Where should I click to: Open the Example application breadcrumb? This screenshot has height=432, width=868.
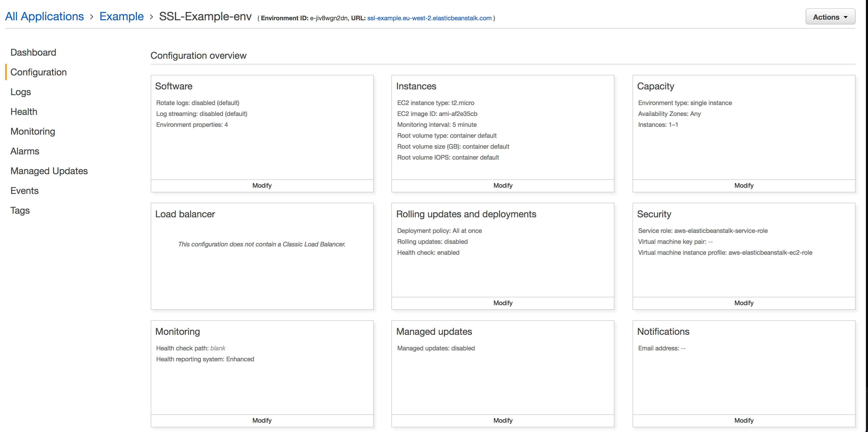tap(121, 17)
